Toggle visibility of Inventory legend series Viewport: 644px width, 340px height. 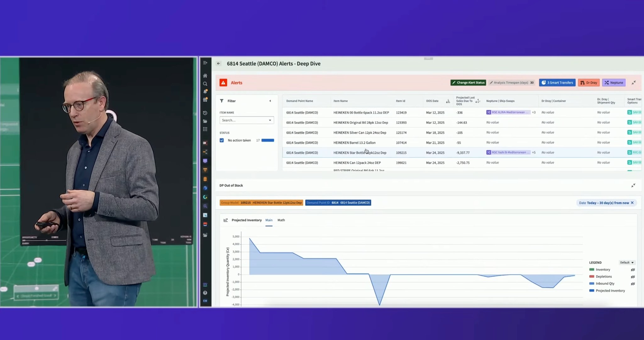click(633, 270)
